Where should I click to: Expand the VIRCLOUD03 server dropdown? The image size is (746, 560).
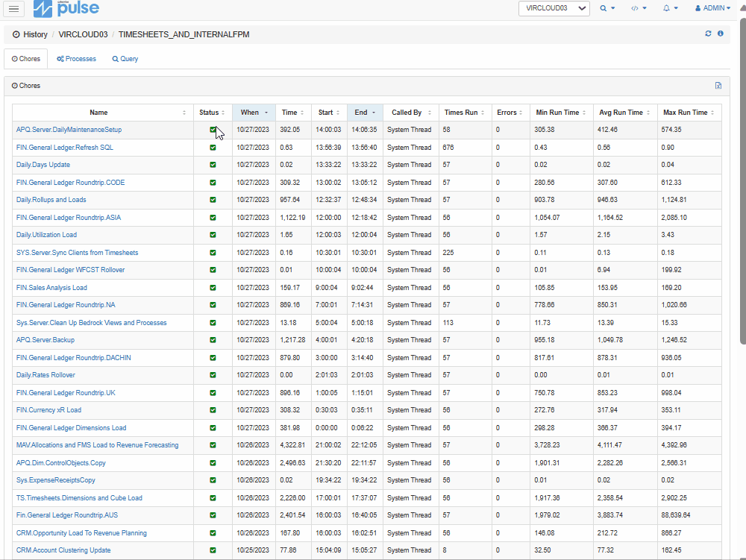click(554, 8)
